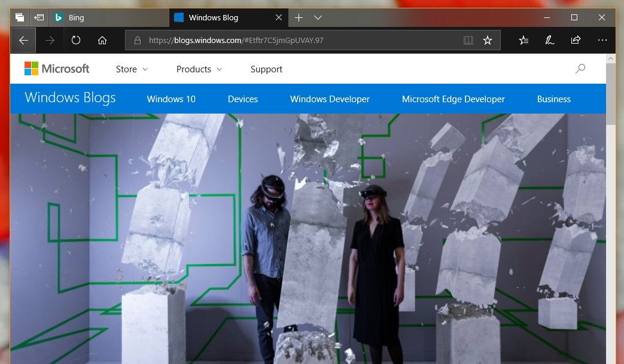Open the set-aside tabs view icon

(x=20, y=17)
